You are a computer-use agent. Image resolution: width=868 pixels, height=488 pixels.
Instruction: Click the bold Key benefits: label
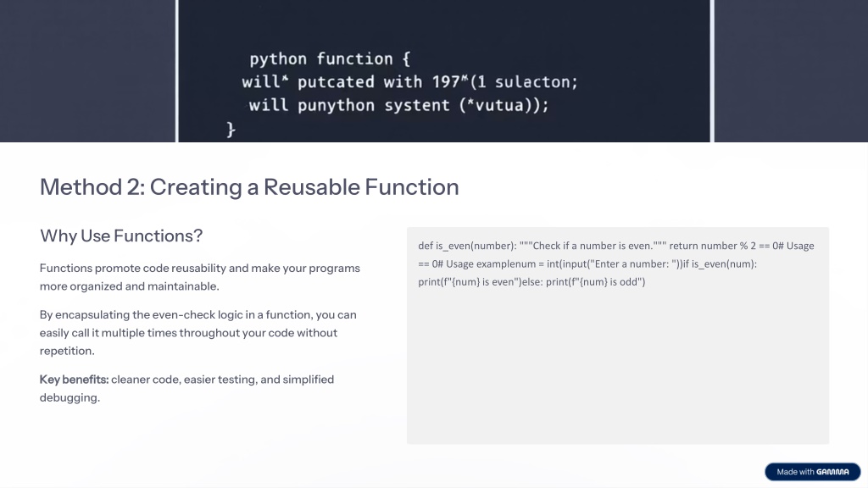(74, 380)
